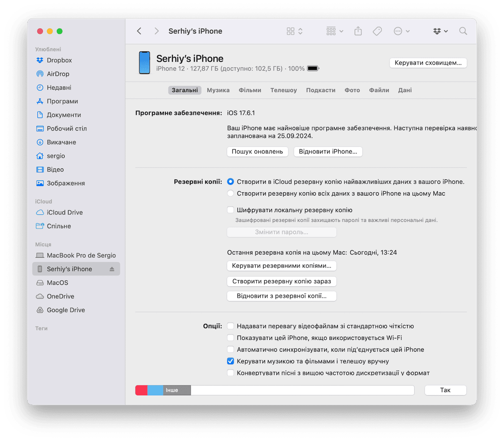504x441 pixels.
Task: Enable show iPhone over Wi-Fi checkbox
Action: coord(230,338)
